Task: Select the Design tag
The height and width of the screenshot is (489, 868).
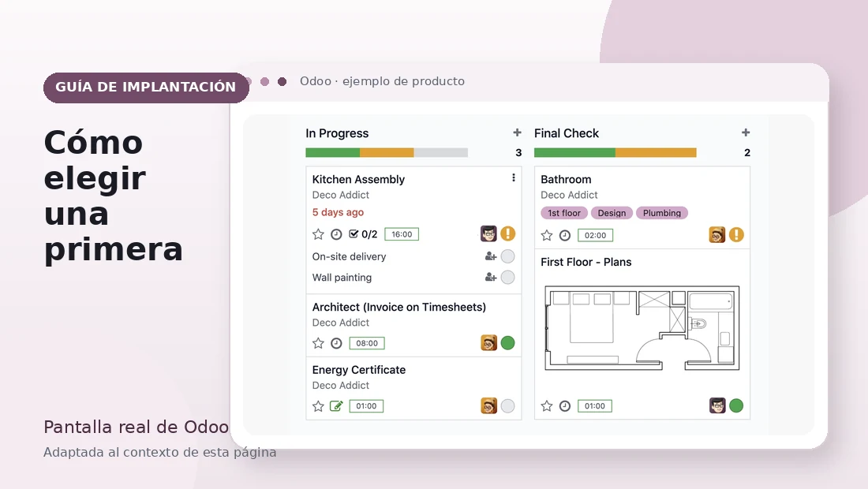Action: (612, 213)
